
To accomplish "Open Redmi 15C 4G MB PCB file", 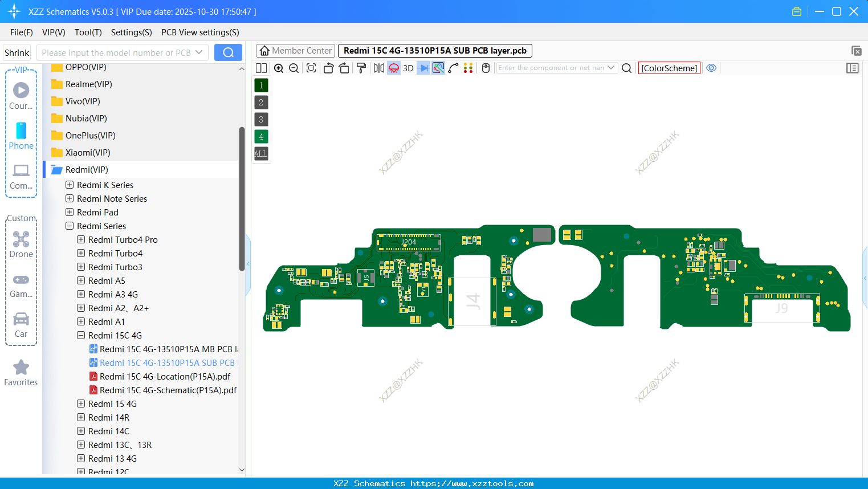I will 164,349.
